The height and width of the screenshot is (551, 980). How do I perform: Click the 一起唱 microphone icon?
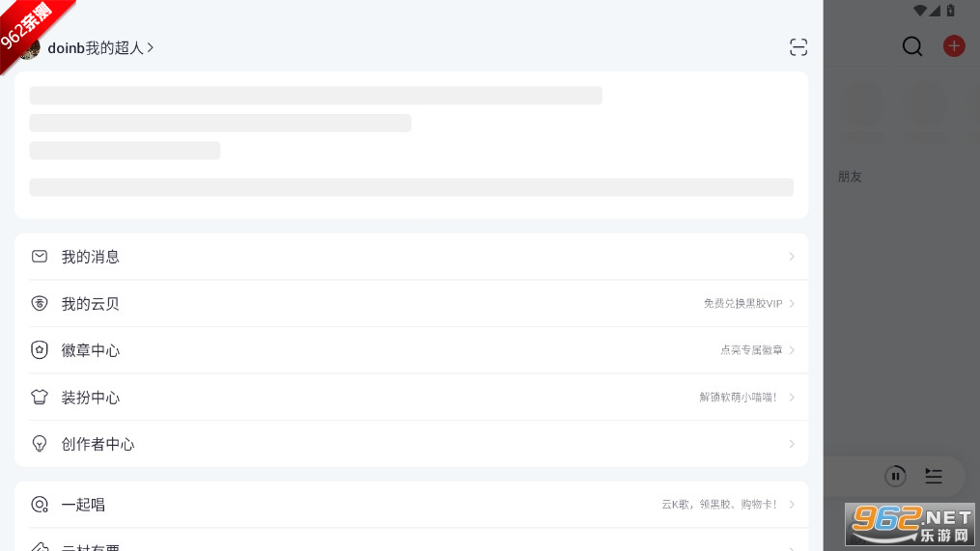[40, 504]
